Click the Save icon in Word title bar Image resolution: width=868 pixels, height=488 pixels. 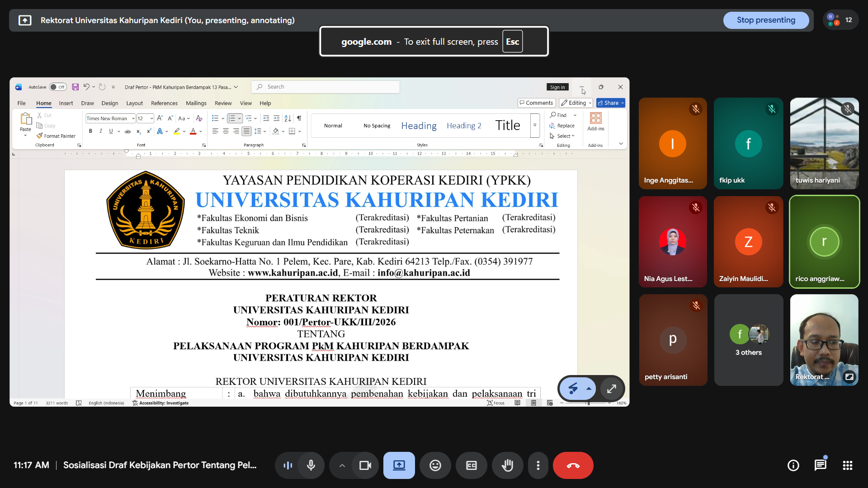pos(75,87)
